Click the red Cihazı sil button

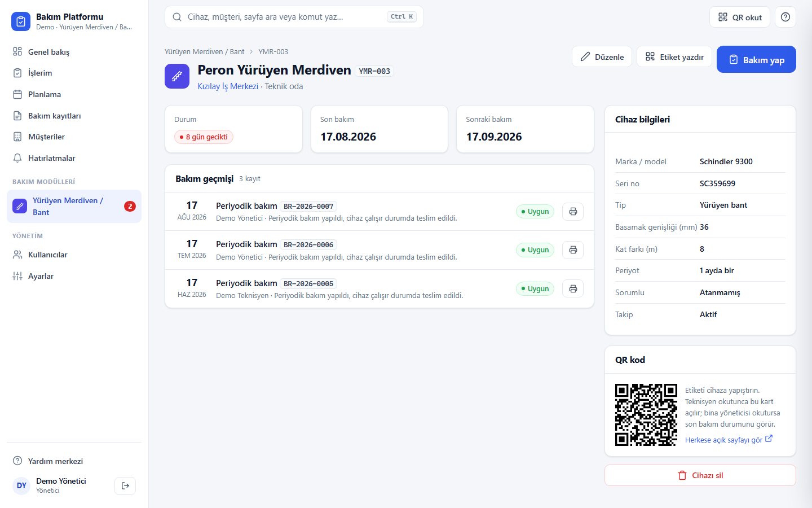(700, 475)
